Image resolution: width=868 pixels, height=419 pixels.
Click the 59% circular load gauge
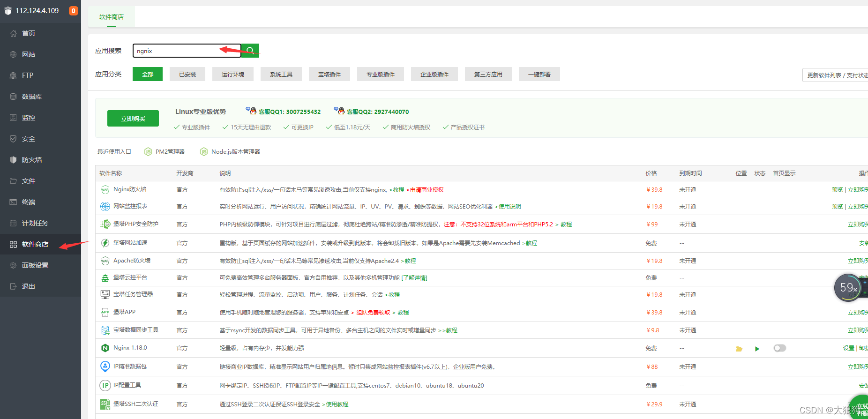pyautogui.click(x=848, y=288)
